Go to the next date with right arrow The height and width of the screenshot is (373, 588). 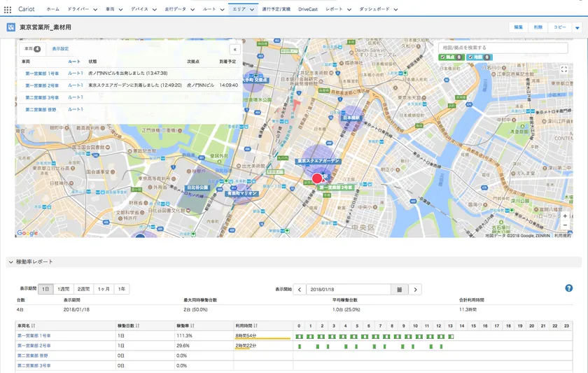click(x=415, y=290)
